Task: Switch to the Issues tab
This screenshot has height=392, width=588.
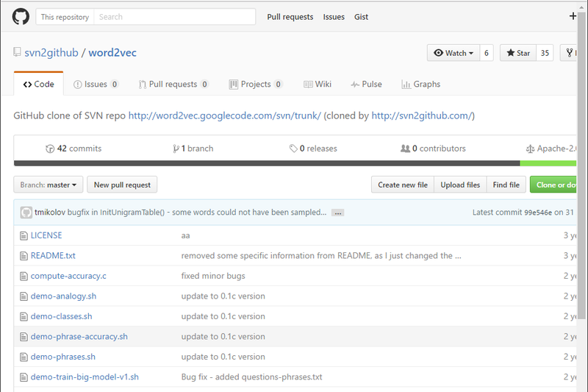Action: [96, 84]
